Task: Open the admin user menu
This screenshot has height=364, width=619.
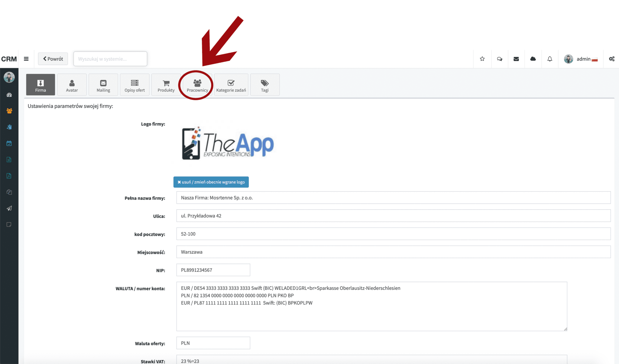Action: (x=581, y=59)
